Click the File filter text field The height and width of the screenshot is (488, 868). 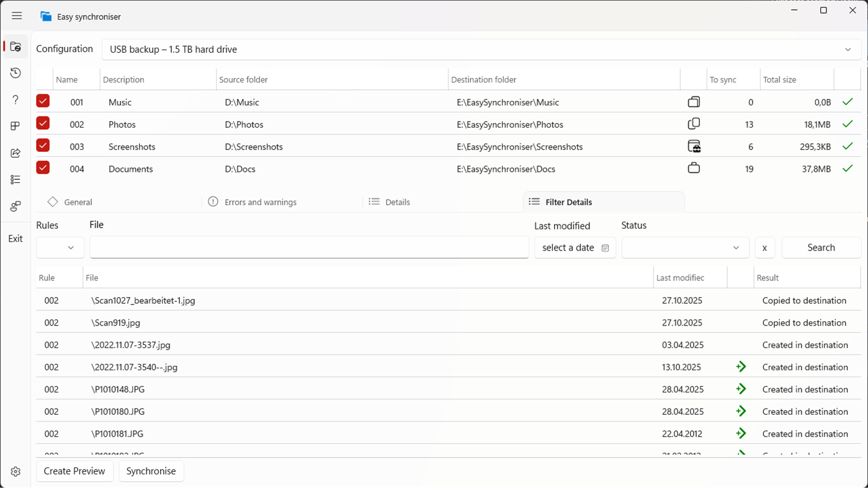tap(309, 247)
